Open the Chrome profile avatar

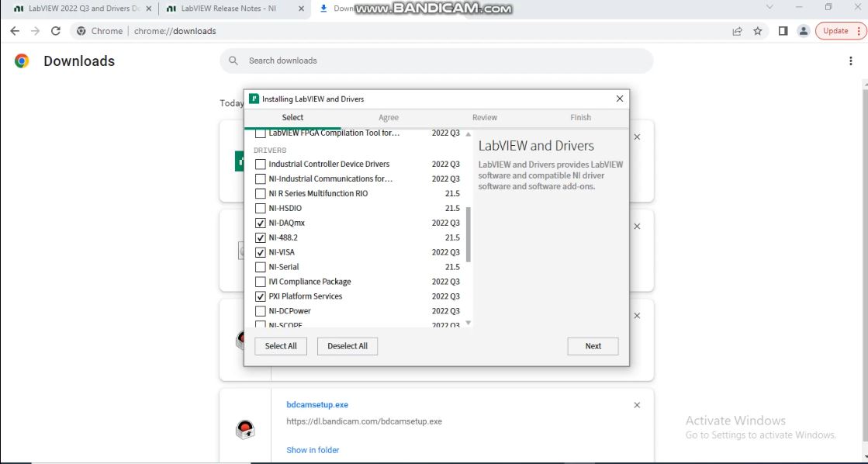803,31
